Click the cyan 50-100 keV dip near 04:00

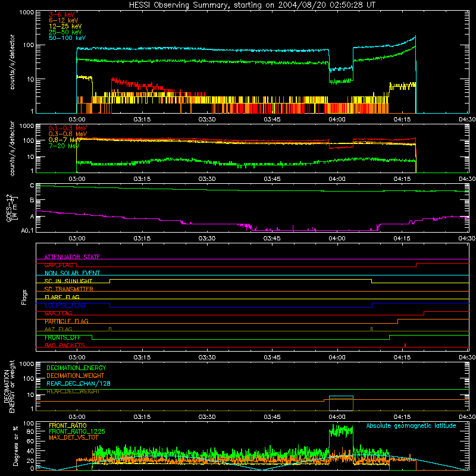click(x=341, y=69)
